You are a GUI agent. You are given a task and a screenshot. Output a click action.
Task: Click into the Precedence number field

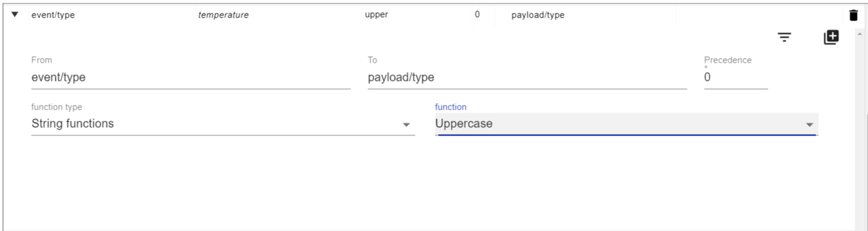(736, 77)
